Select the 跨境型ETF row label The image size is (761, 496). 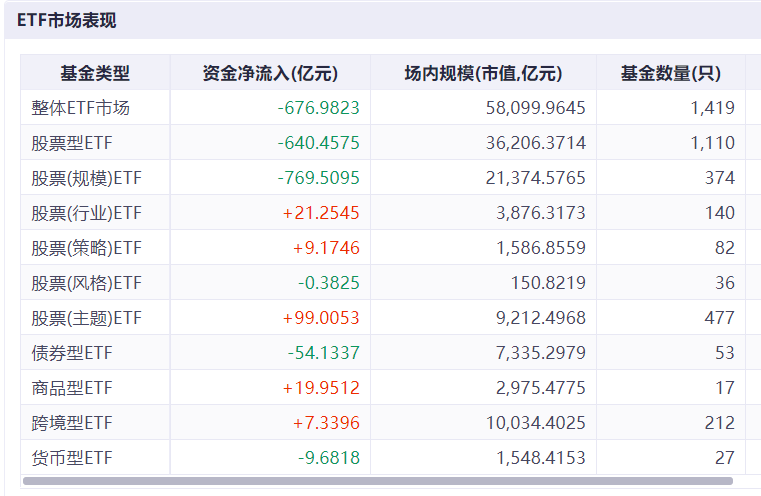(x=72, y=423)
